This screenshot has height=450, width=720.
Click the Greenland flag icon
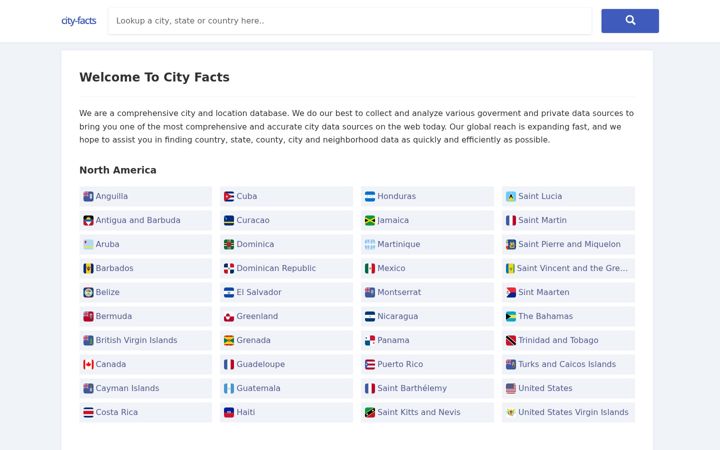229,316
